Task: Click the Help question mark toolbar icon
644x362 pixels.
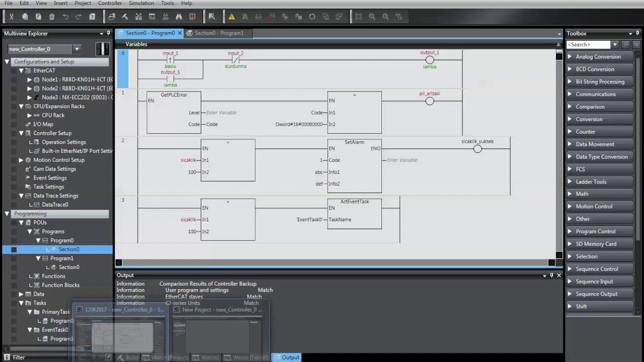Action: [x=92, y=17]
